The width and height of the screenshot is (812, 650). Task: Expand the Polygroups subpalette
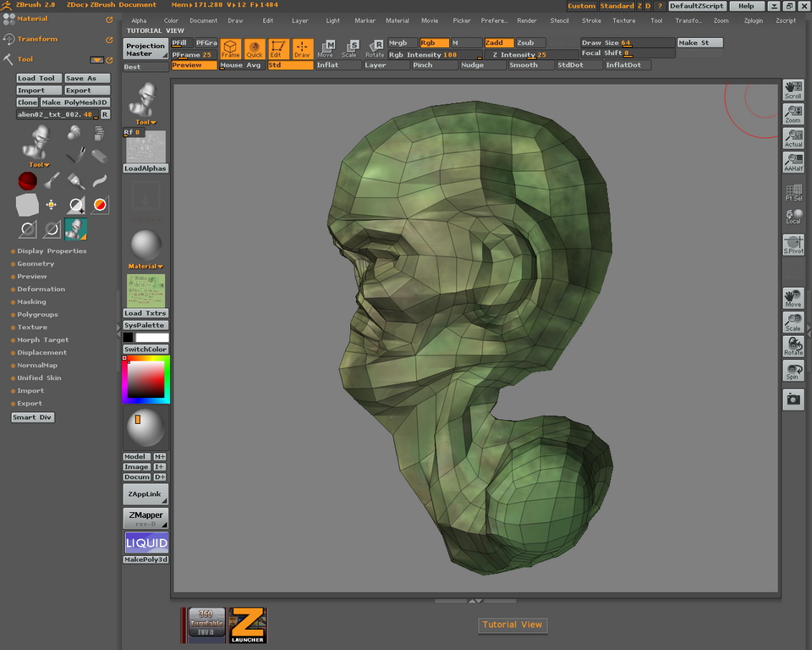[x=37, y=315]
